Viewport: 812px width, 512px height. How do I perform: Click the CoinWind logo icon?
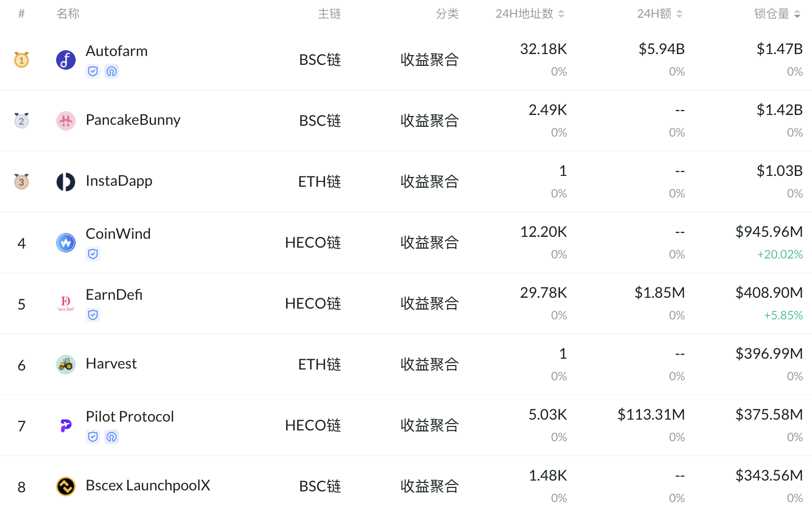(x=65, y=242)
